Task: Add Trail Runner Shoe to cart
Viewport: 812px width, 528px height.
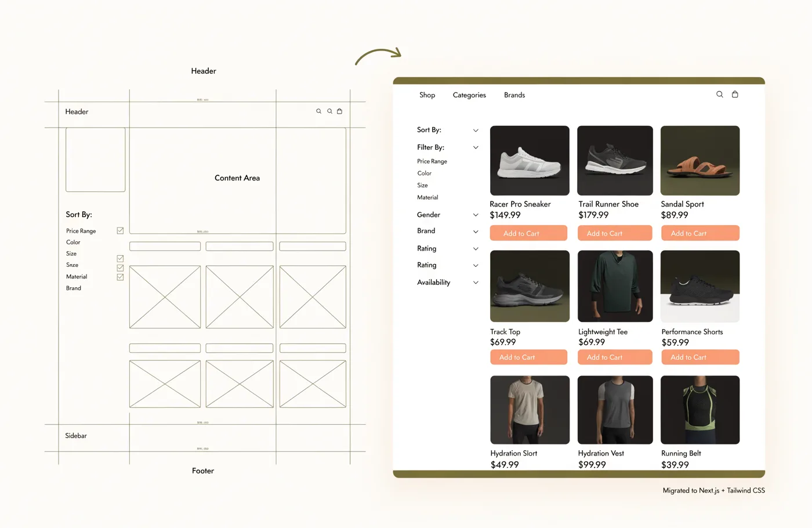Action: [x=615, y=233]
